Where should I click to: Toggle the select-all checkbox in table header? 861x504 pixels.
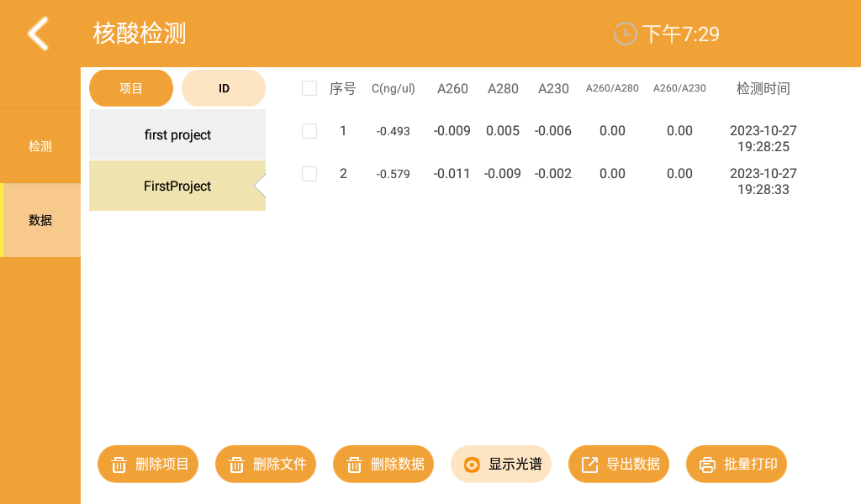309,88
